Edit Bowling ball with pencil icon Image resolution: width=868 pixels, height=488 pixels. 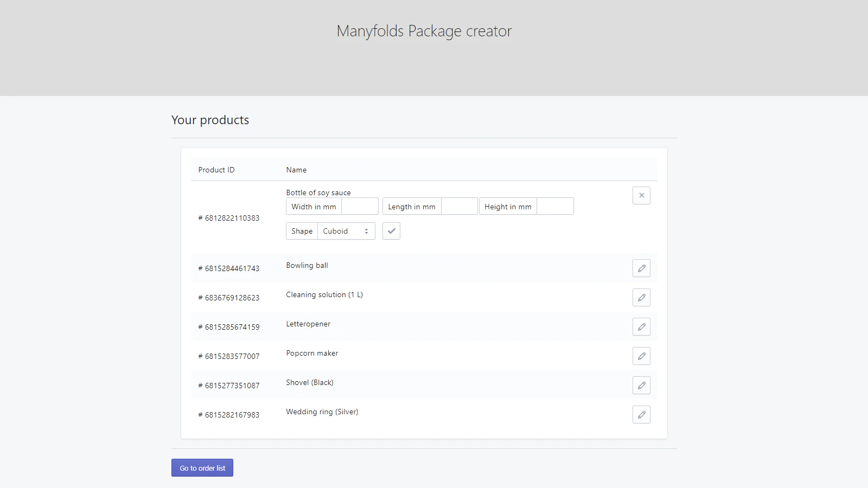point(641,268)
